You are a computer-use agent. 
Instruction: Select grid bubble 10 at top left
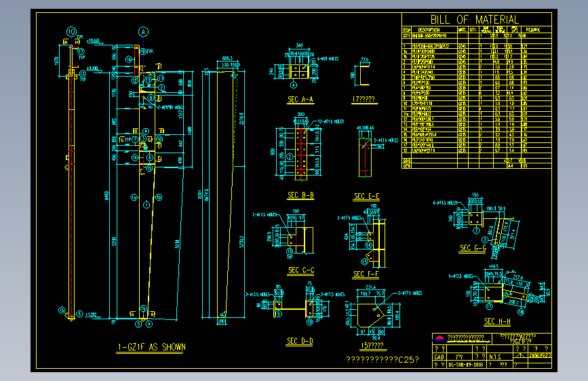(71, 32)
